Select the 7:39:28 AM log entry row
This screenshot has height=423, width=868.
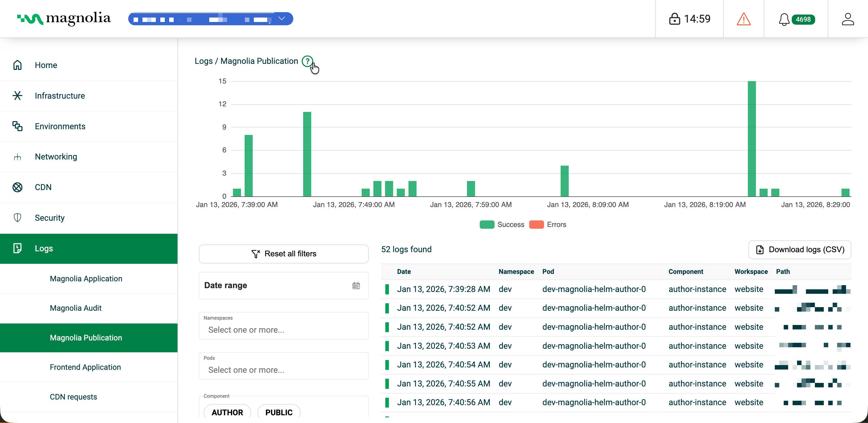click(x=443, y=289)
